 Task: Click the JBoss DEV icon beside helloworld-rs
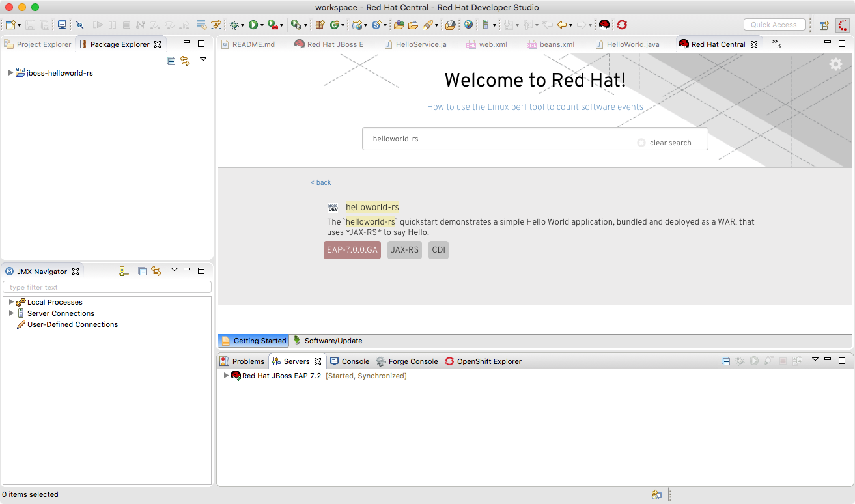pyautogui.click(x=333, y=208)
